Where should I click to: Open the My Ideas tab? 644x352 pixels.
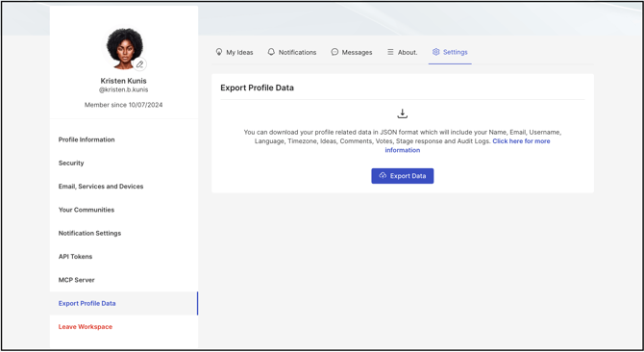[x=235, y=52]
